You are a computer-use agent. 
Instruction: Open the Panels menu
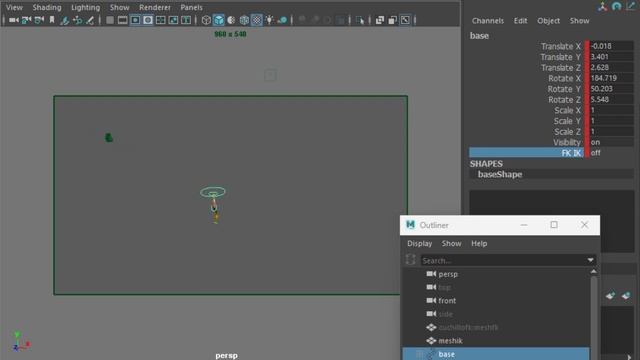(191, 7)
